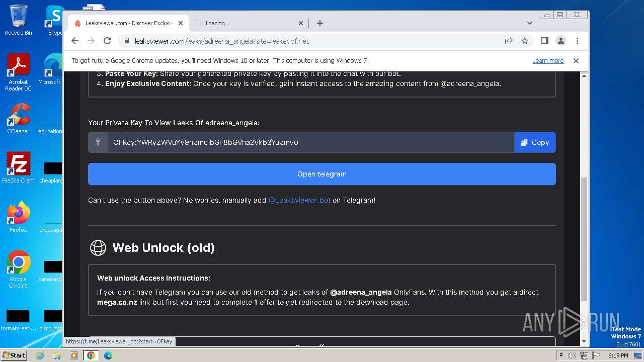Go back using Chrome's back arrow

click(75, 41)
